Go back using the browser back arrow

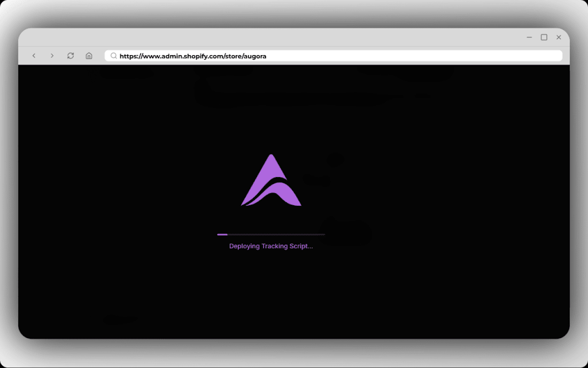[x=34, y=56]
